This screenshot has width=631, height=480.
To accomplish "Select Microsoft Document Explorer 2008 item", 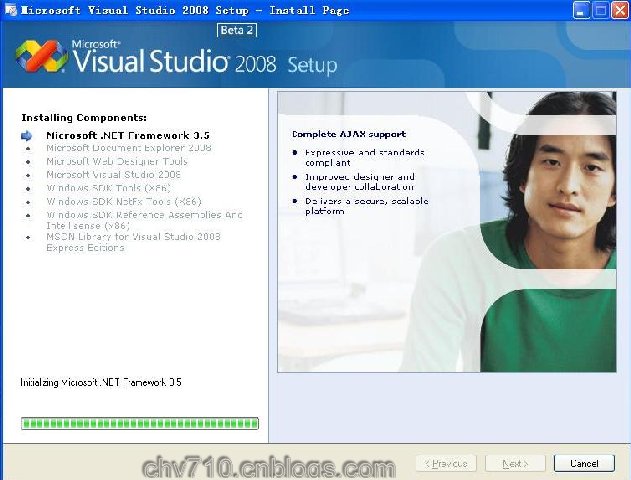I will [x=129, y=148].
